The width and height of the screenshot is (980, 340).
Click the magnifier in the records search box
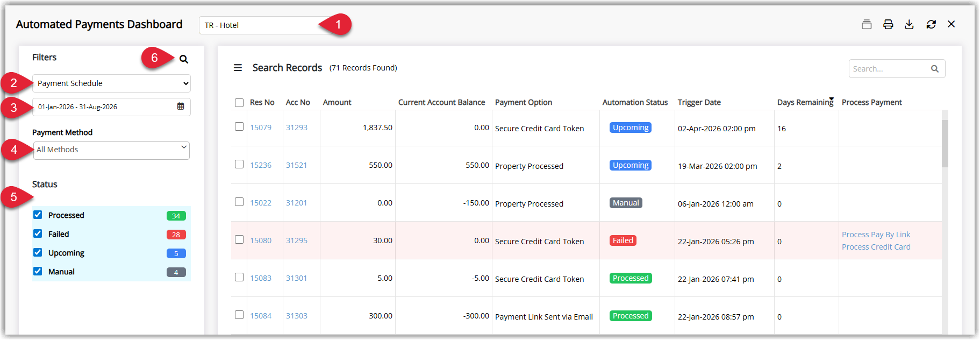click(935, 69)
